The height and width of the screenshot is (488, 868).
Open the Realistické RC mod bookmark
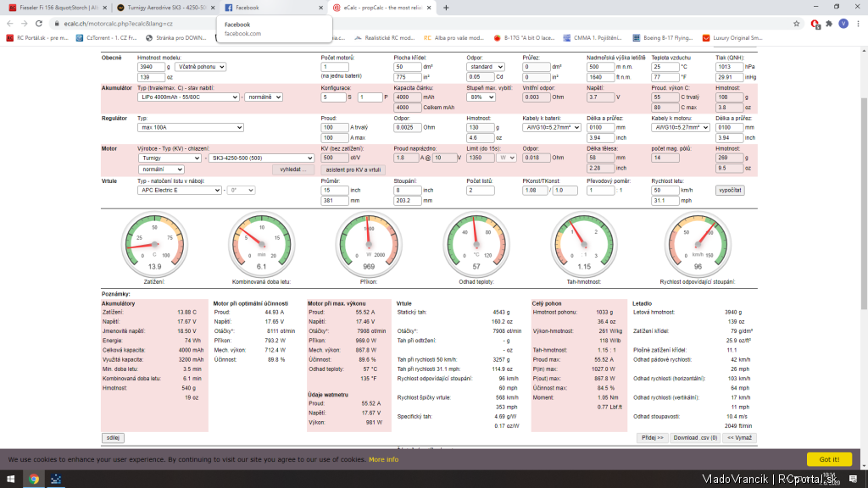[x=384, y=38]
